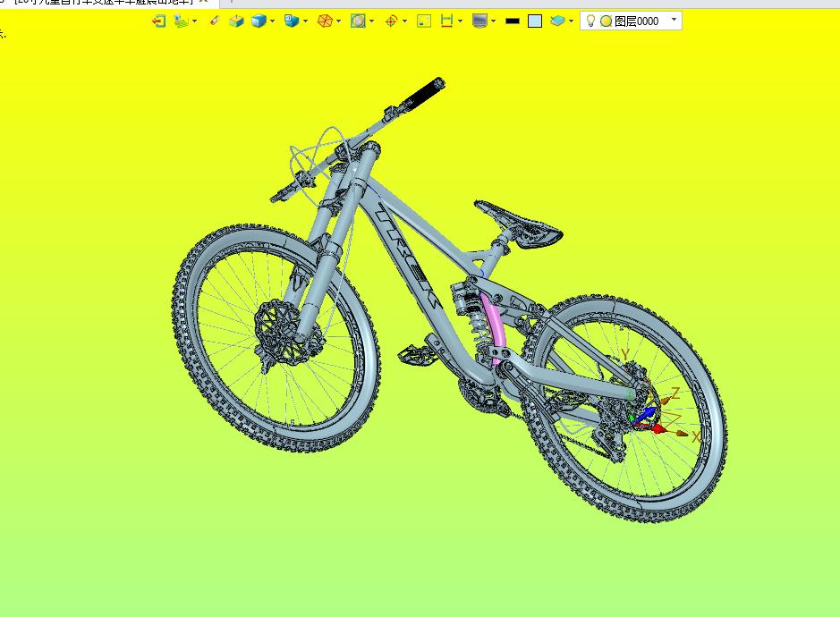Open the teal layer sheet dropdown arrow
The height and width of the screenshot is (617, 840).
[571, 21]
